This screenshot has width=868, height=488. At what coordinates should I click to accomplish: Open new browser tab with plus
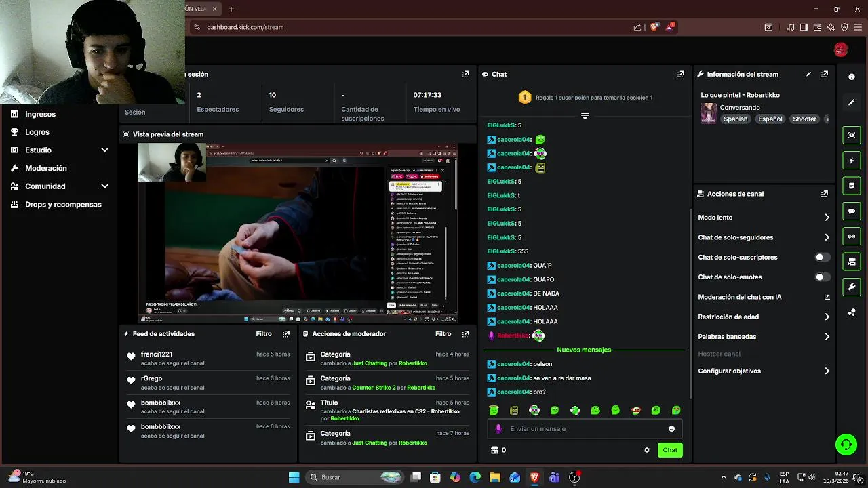pos(231,9)
